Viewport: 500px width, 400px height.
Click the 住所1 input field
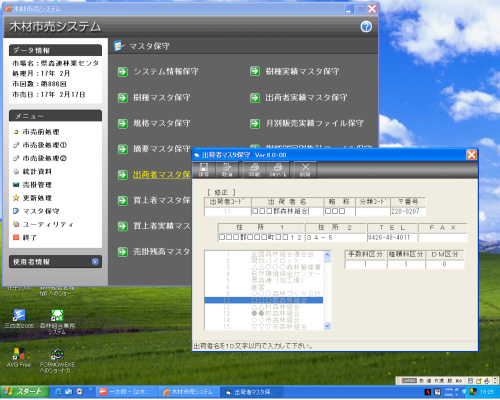point(261,237)
